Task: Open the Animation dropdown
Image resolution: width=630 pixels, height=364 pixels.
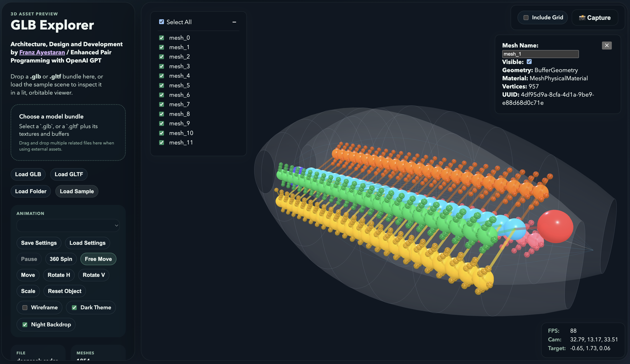Action: [x=68, y=225]
